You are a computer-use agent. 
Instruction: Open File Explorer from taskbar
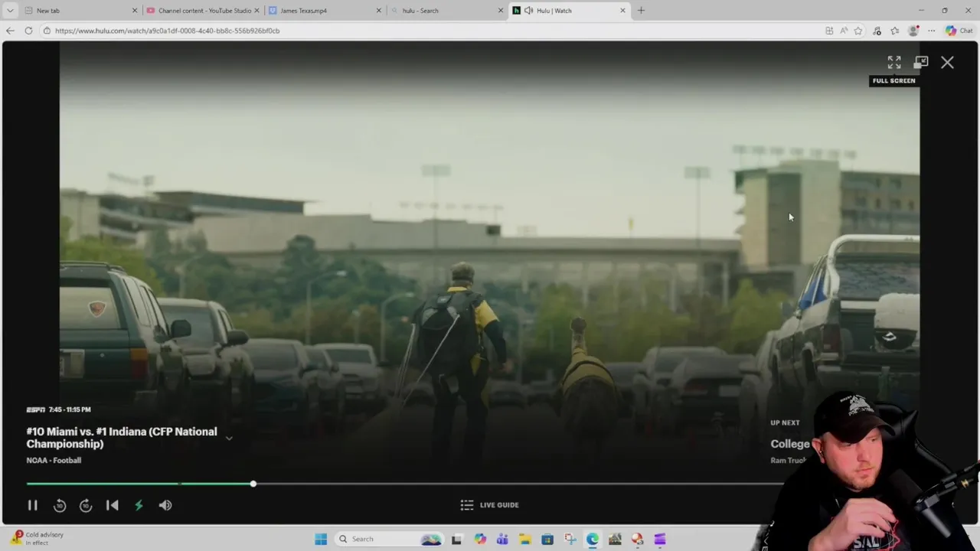click(x=524, y=539)
